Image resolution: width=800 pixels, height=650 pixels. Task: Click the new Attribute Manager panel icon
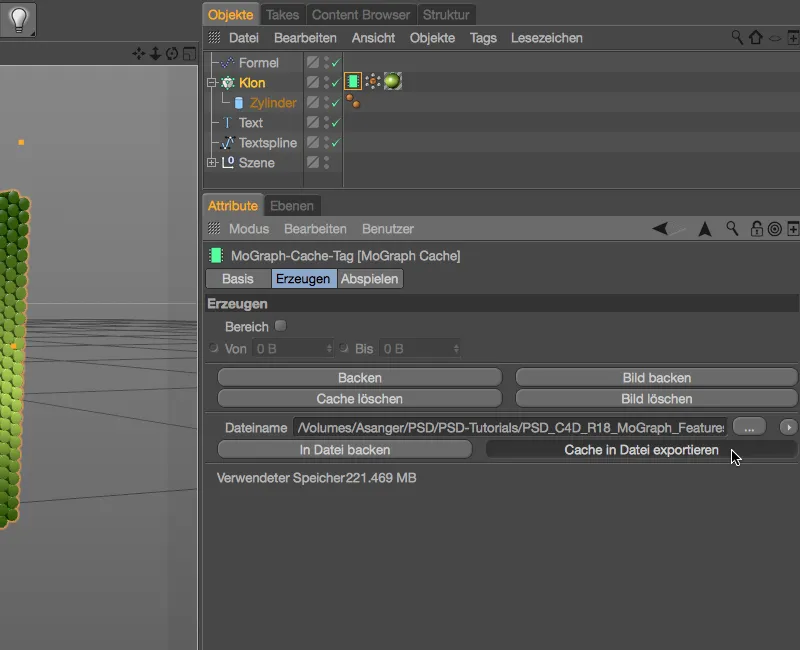click(x=793, y=229)
